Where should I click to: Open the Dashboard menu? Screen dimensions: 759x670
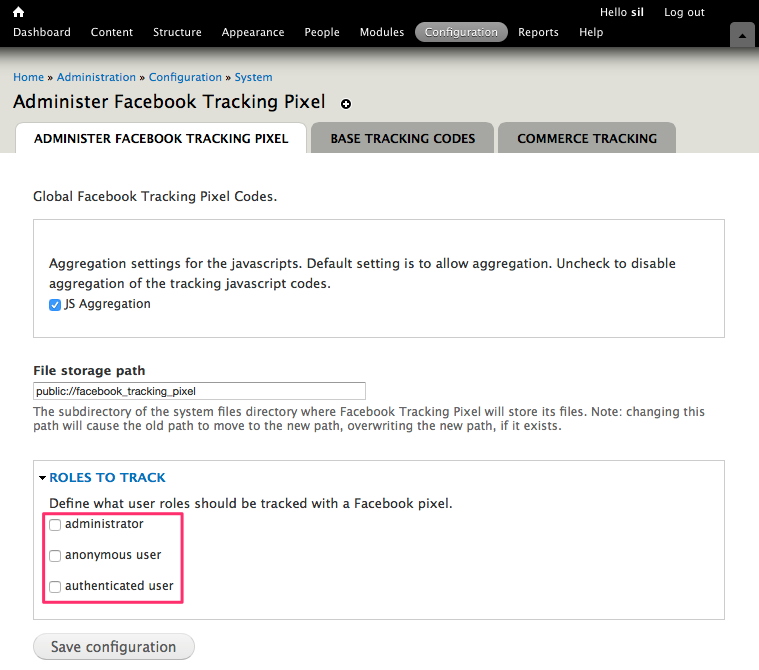tap(42, 32)
